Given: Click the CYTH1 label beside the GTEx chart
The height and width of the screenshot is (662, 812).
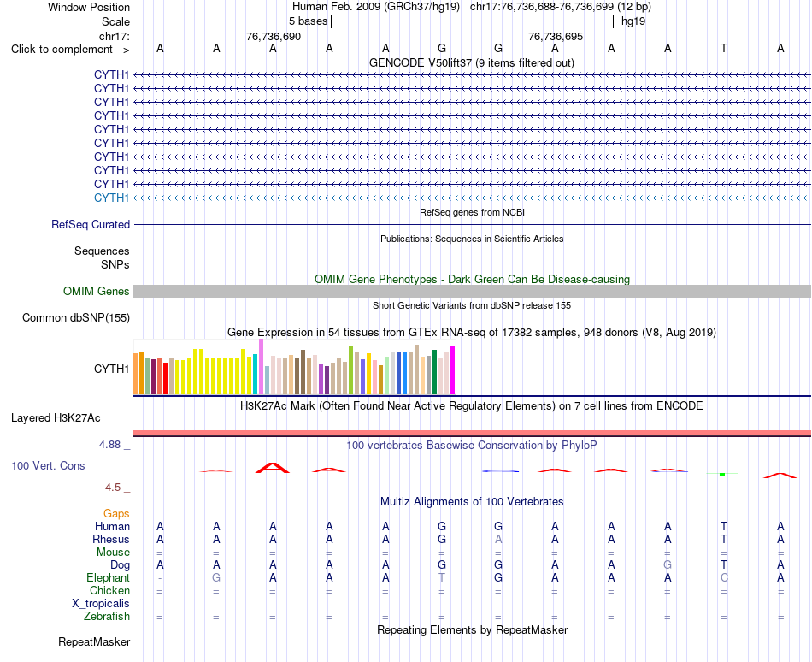Looking at the screenshot, I should [x=111, y=369].
